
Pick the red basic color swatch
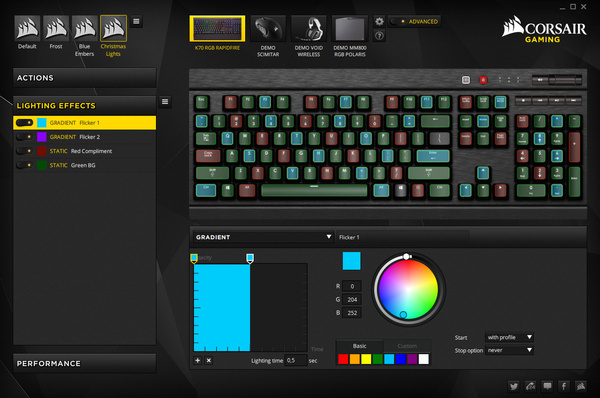coord(343,359)
